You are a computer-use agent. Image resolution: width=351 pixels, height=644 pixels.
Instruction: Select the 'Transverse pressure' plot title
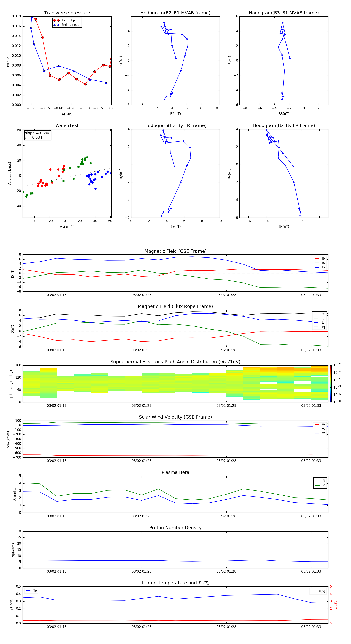click(x=67, y=13)
